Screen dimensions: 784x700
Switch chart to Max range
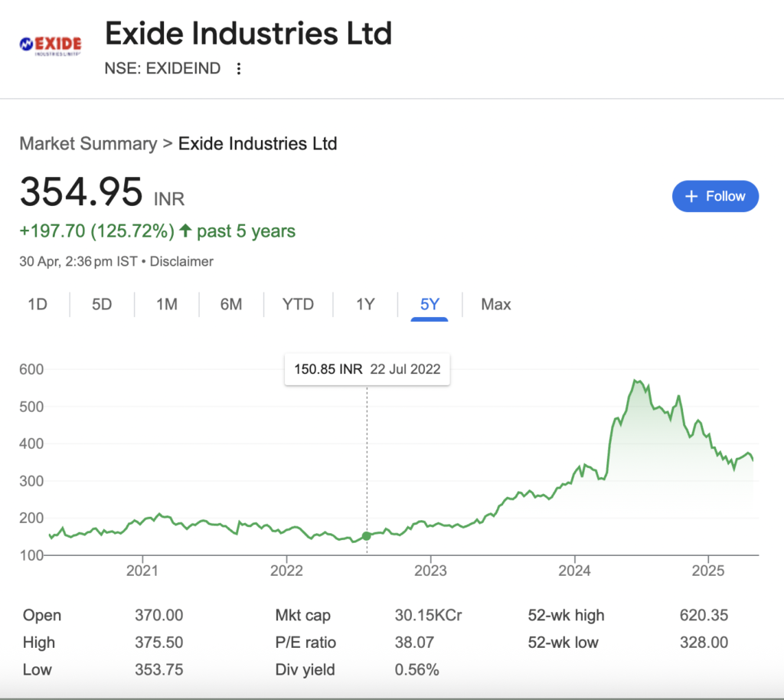point(496,304)
